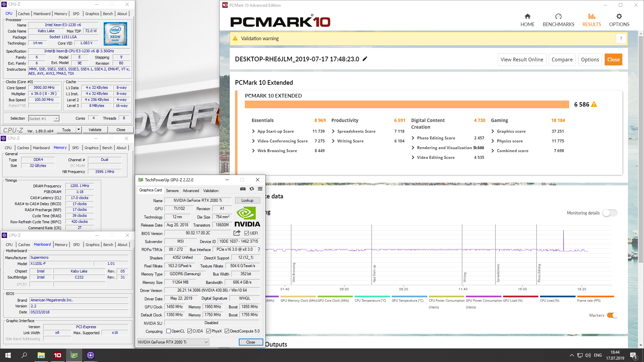Open GPU selection dropdown in GPU-Z

click(x=173, y=342)
